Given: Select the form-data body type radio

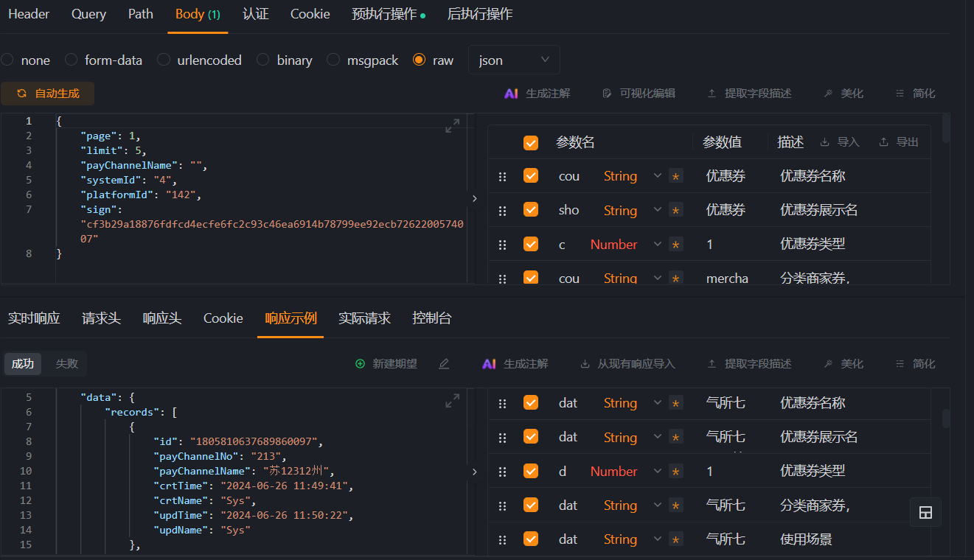Looking at the screenshot, I should (71, 60).
